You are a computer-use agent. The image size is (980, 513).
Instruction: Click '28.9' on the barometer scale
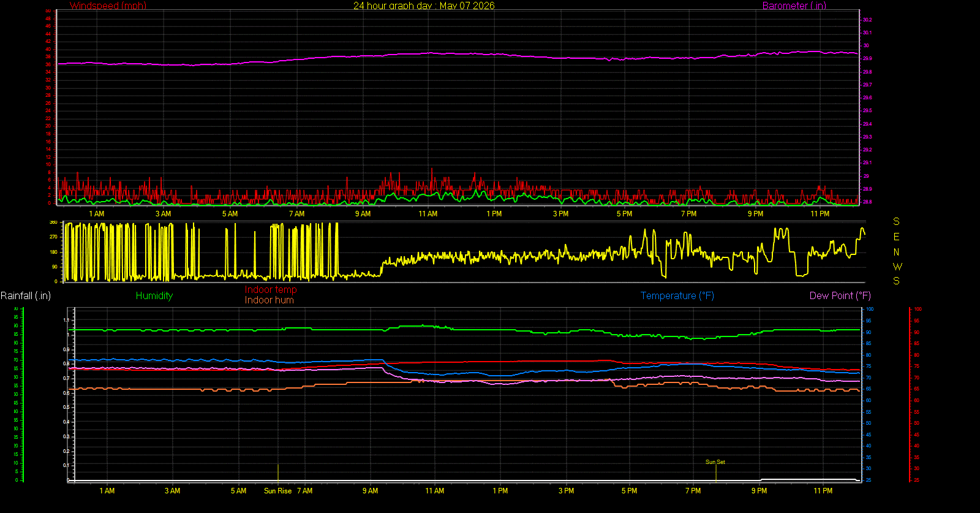[867, 189]
